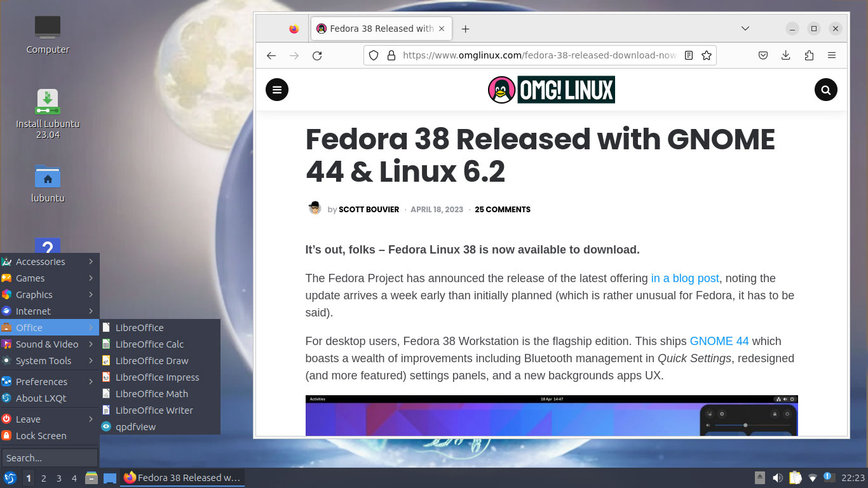This screenshot has width=868, height=488.
Task: Switch to virtual desktop 3
Action: pos(59,478)
